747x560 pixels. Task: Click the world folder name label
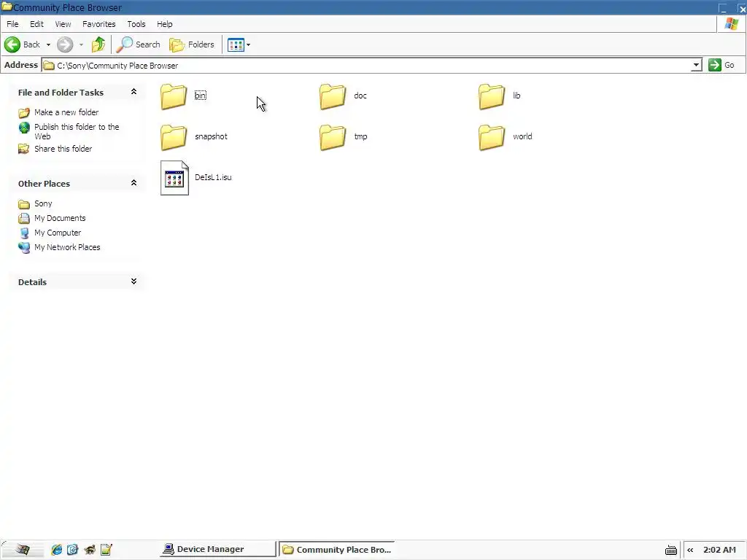pos(522,136)
